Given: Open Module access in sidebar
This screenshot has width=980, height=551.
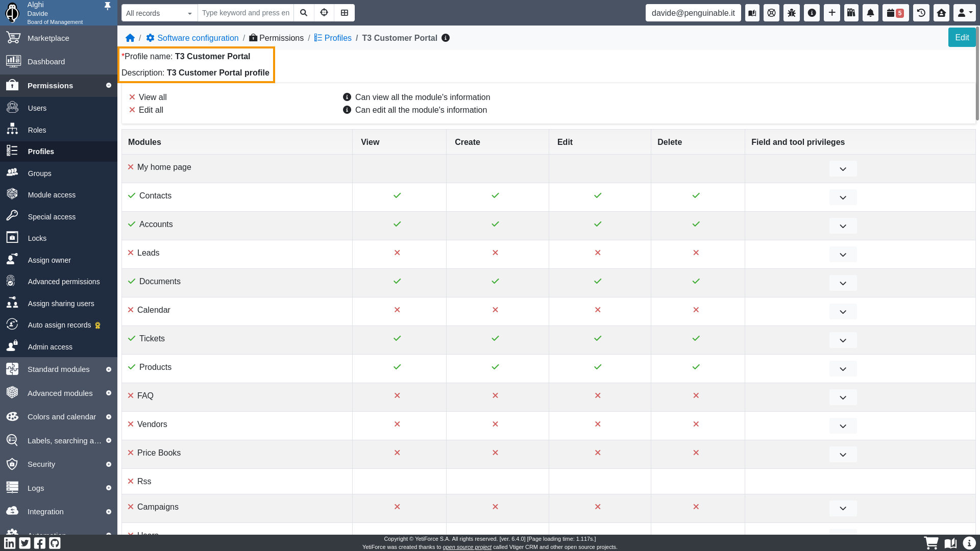Looking at the screenshot, I should tap(52, 195).
